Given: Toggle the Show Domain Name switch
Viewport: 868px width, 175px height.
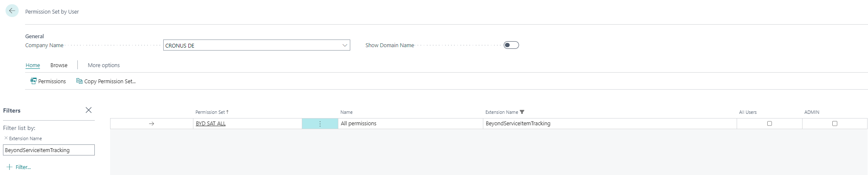Looking at the screenshot, I should (x=511, y=45).
